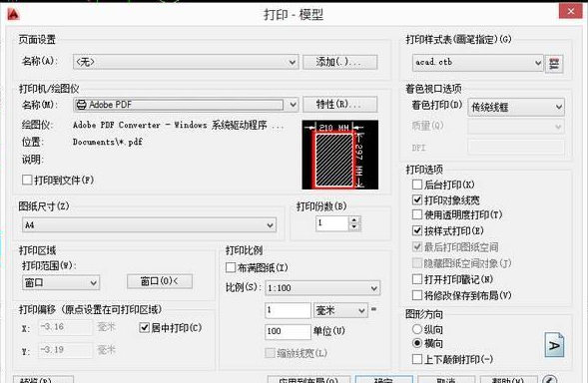Open the 打印范围 窗口 dropdown
Screen dimensions: 588x383
point(61,282)
